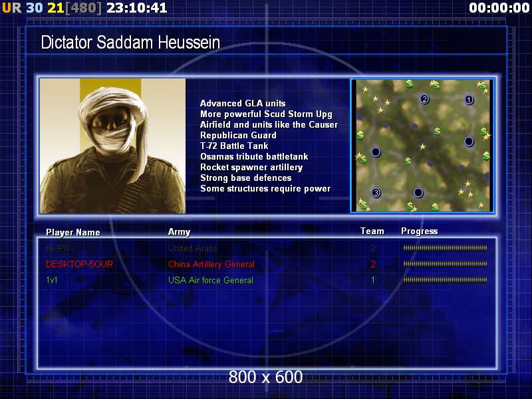The height and width of the screenshot is (399, 532).
Task: Click 'Osamas tribute battletank' text
Action: click(254, 156)
